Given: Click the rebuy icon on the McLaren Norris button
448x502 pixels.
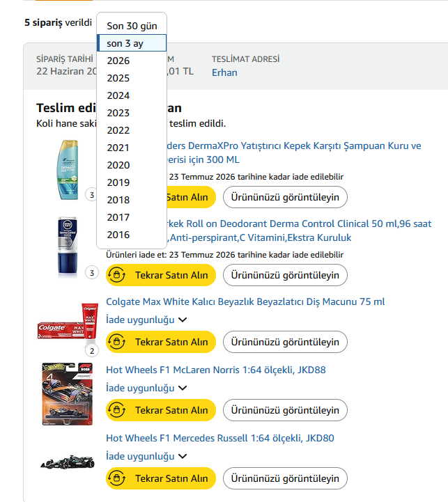Looking at the screenshot, I should pos(116,410).
